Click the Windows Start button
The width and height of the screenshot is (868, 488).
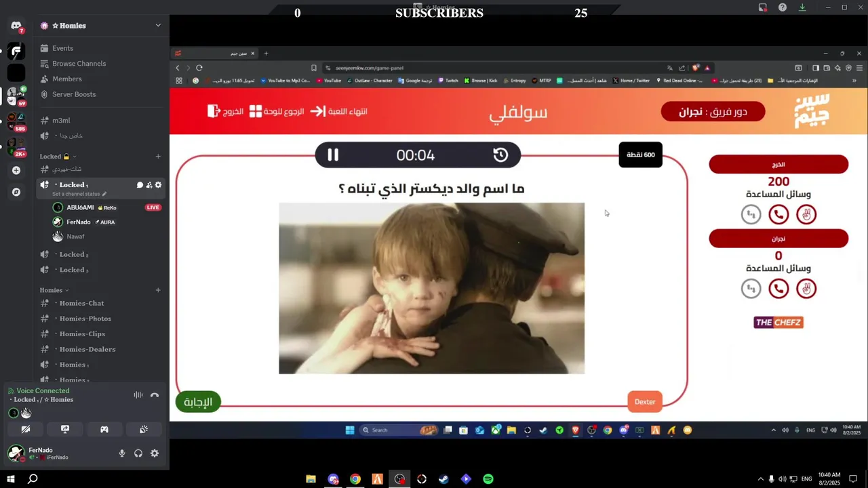(11, 479)
